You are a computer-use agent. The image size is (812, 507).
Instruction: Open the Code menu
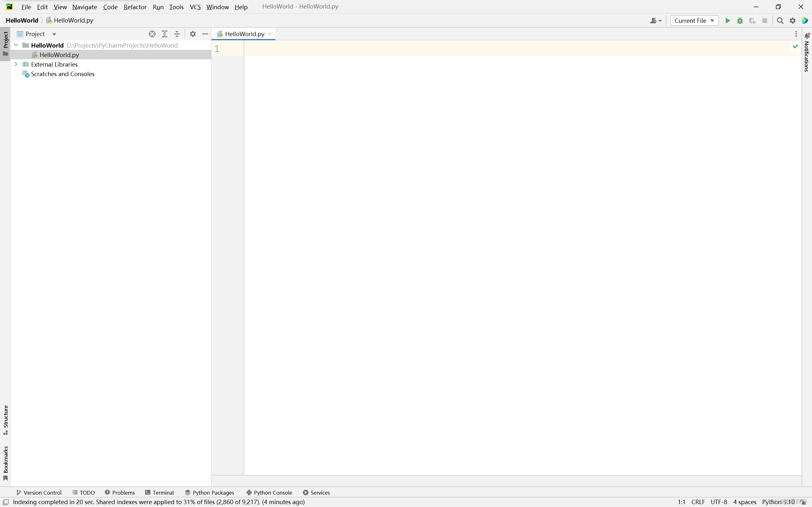coord(110,7)
